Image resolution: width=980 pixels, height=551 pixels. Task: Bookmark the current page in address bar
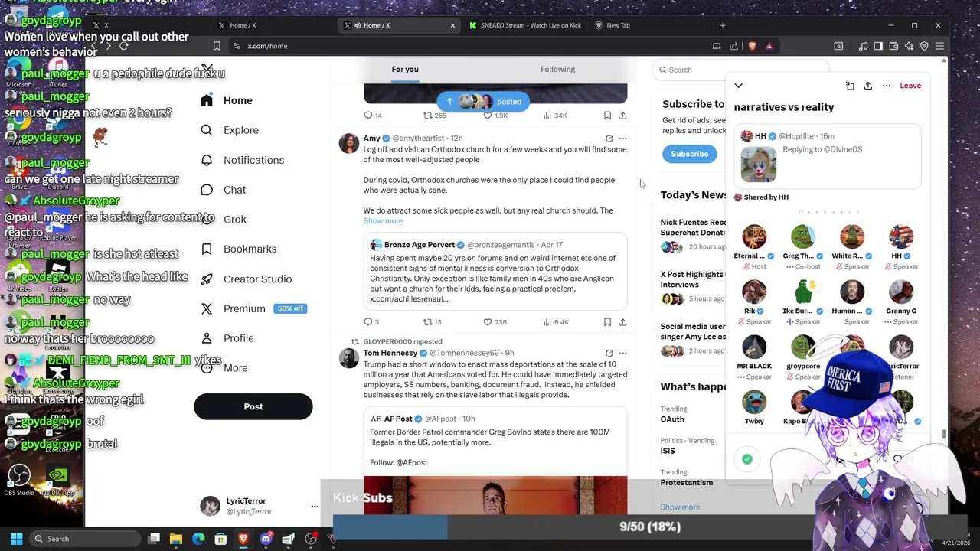(217, 46)
